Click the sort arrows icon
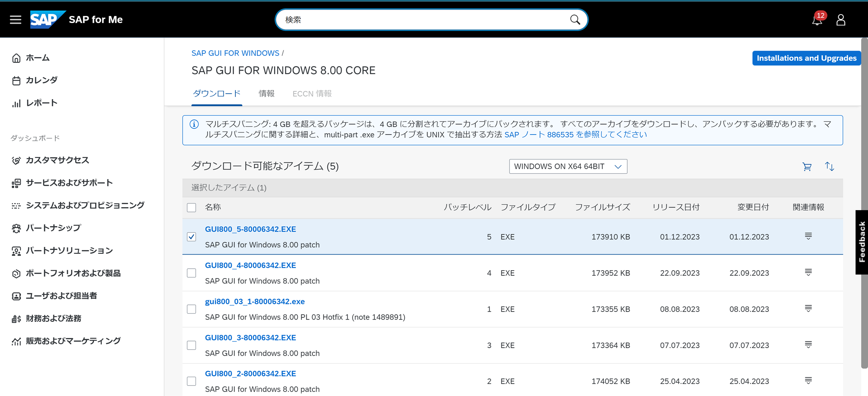The height and width of the screenshot is (396, 868). 829,167
